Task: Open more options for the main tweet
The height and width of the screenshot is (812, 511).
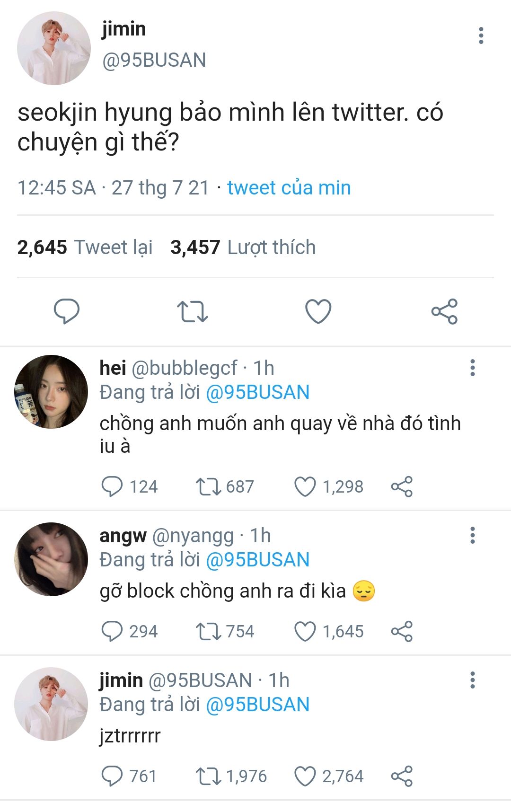Action: (481, 35)
